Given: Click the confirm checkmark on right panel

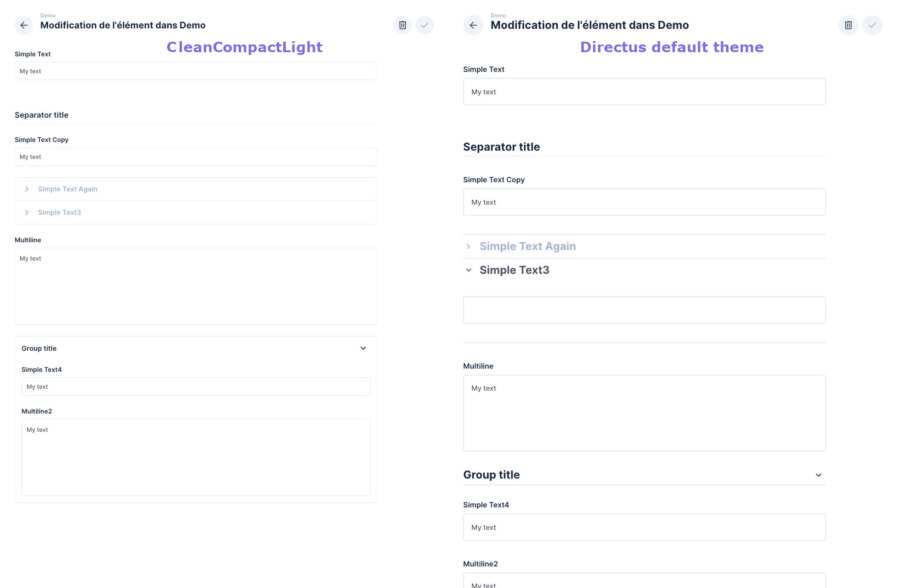Looking at the screenshot, I should [x=873, y=24].
